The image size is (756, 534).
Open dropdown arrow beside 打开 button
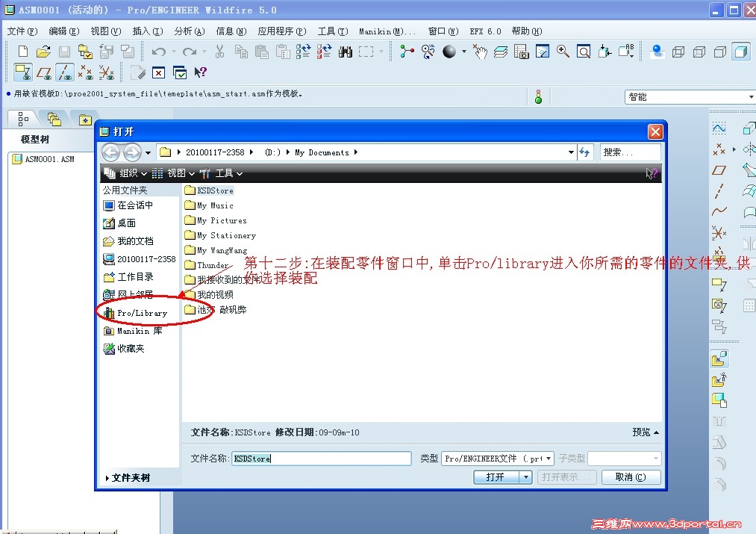pyautogui.click(x=525, y=477)
